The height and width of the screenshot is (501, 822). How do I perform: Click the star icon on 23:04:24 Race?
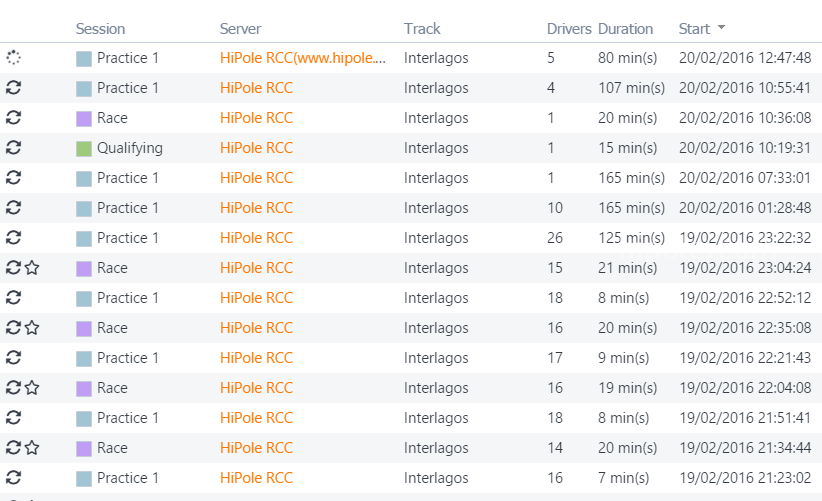coord(33,268)
